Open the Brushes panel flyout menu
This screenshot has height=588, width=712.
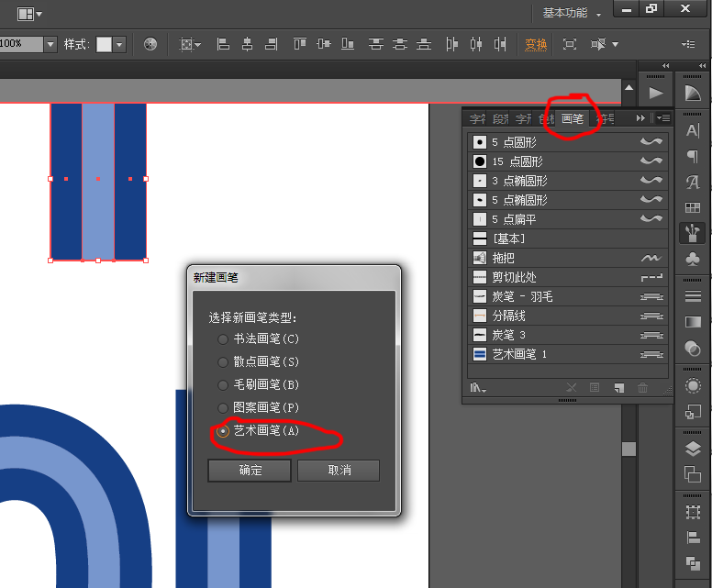coord(663,118)
